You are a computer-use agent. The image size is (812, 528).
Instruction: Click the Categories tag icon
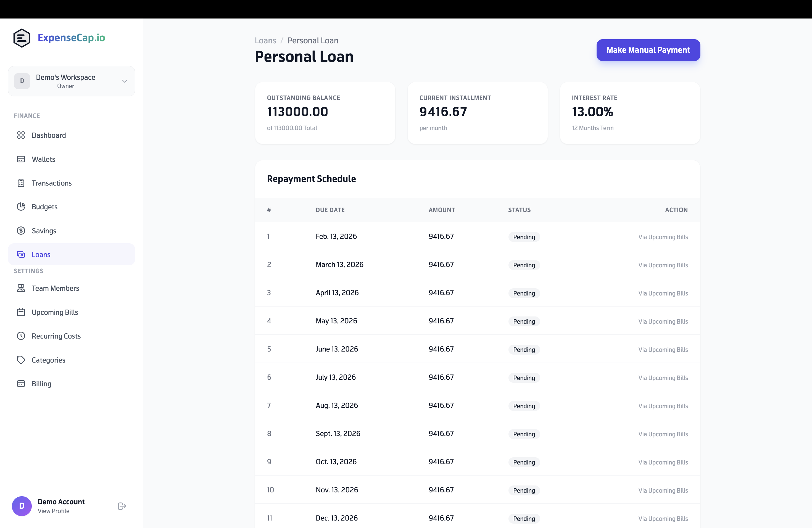tap(21, 360)
